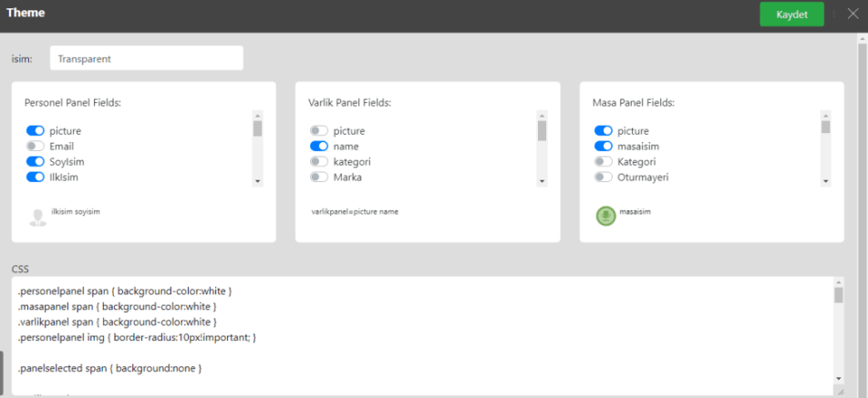Viewport: 868px width, 398px height.
Task: Disable SoyIsim toggle in Personel Panel
Action: click(36, 161)
